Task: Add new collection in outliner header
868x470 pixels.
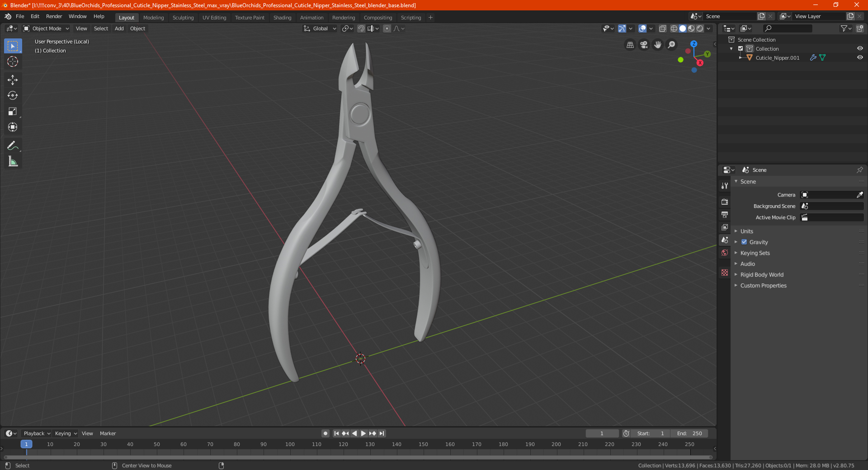Action: [860, 28]
